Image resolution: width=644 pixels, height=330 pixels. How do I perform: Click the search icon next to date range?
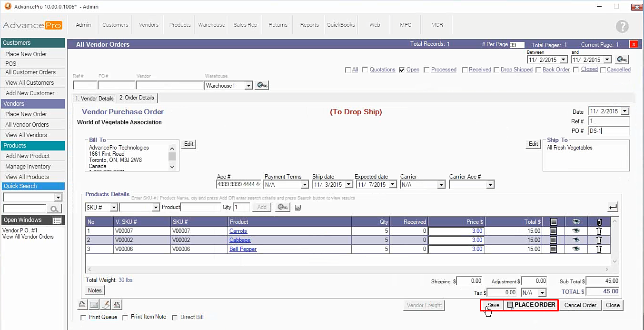coord(622,60)
